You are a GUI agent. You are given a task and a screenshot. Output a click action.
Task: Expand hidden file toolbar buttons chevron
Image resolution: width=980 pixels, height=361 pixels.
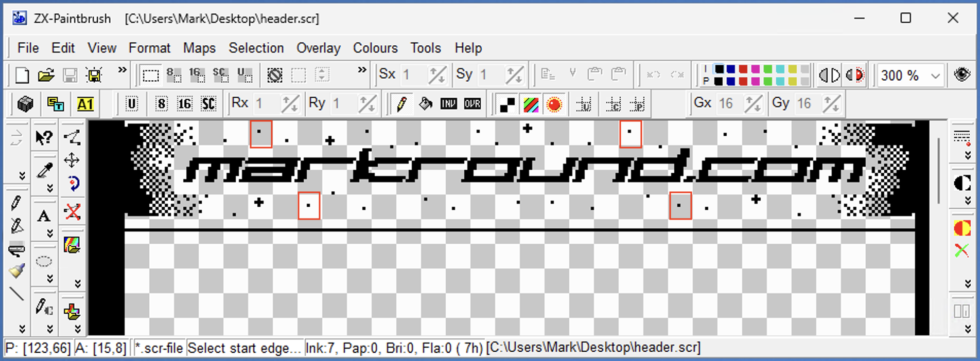click(x=122, y=70)
